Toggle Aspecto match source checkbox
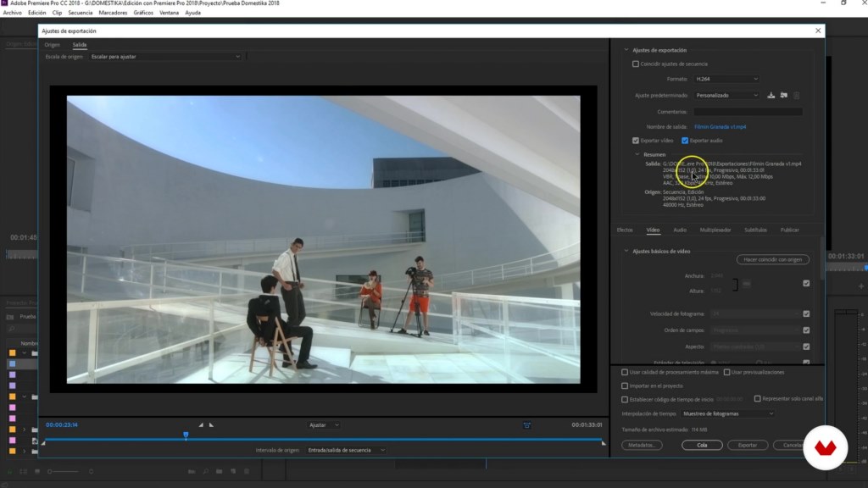Screen dimensions: 868x488 806,347
